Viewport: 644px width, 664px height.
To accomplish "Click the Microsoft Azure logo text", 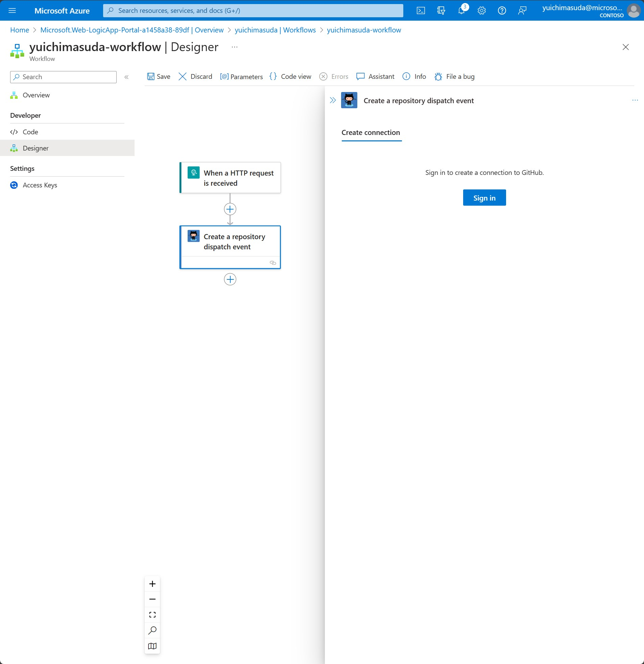I will [62, 10].
